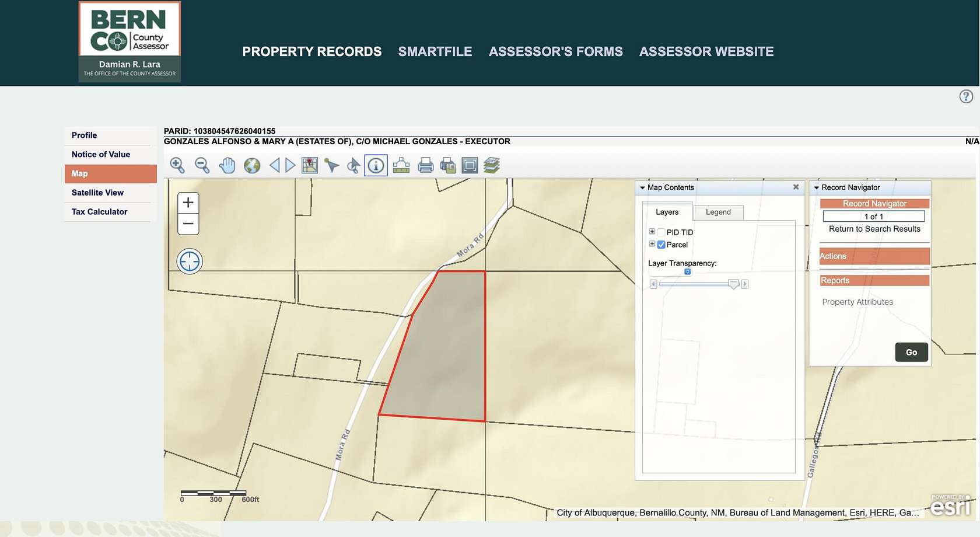Screen dimensions: 980x537
Task: Open the Measure tool
Action: pos(401,165)
